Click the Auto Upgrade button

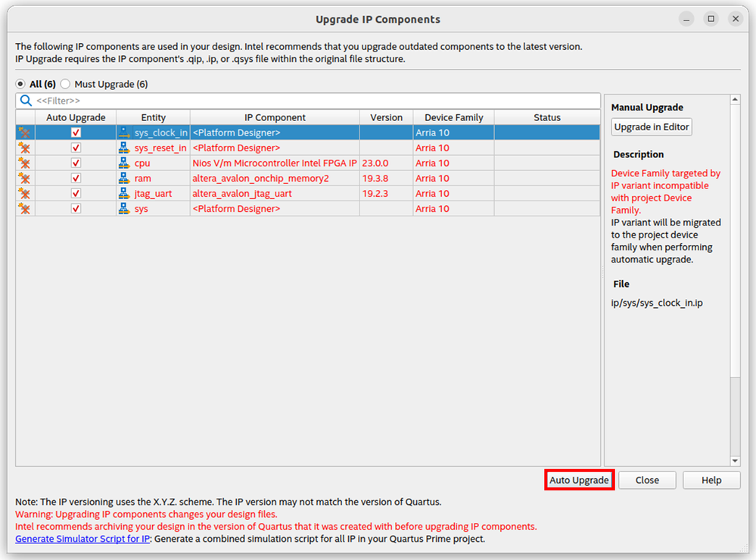(x=579, y=480)
